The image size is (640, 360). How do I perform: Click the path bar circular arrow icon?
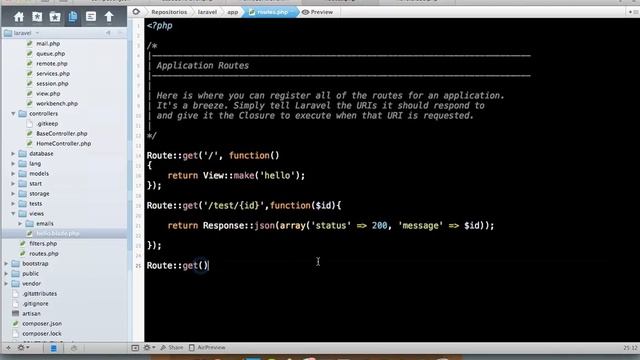point(136,12)
